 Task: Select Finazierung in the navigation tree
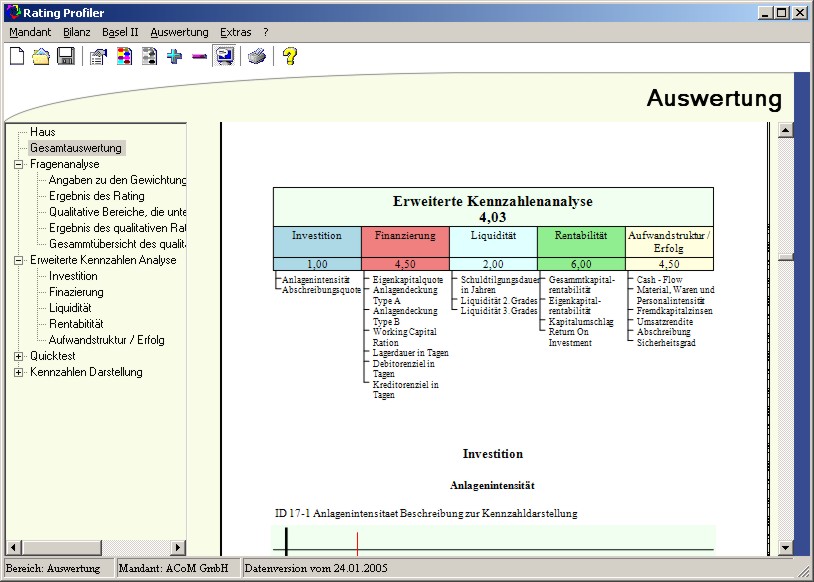76,292
